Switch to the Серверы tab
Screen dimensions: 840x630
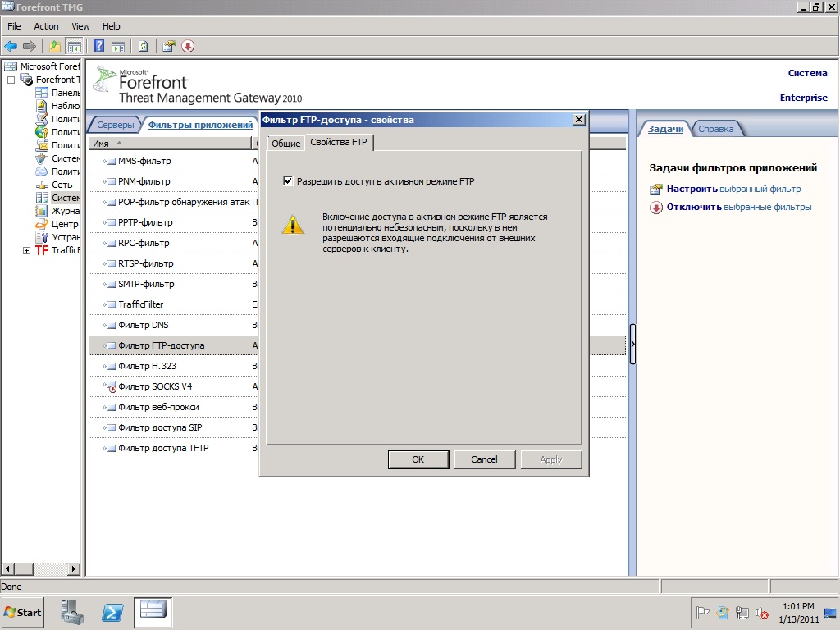[x=115, y=125]
